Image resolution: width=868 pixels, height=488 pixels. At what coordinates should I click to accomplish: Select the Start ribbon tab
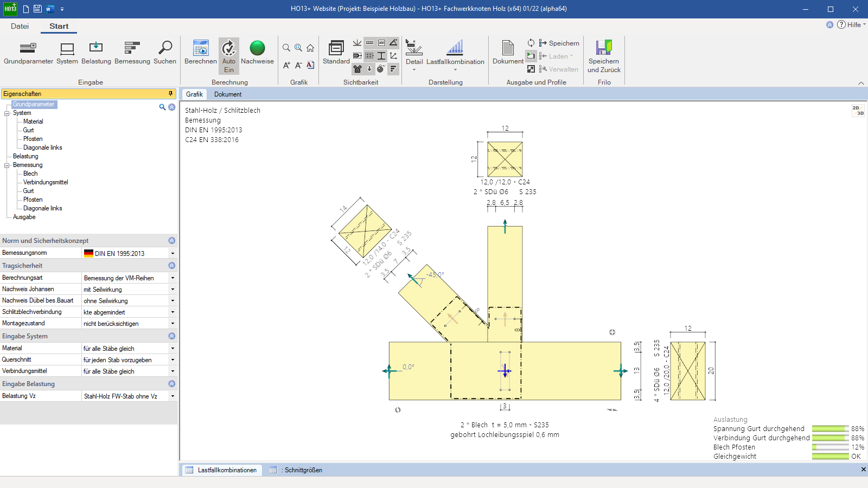(x=59, y=26)
